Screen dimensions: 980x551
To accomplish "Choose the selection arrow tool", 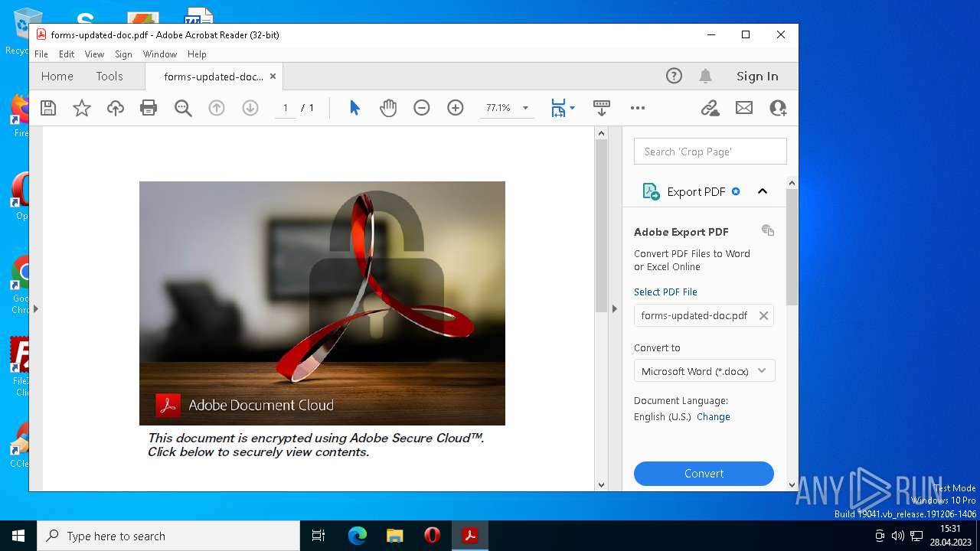I will click(354, 108).
